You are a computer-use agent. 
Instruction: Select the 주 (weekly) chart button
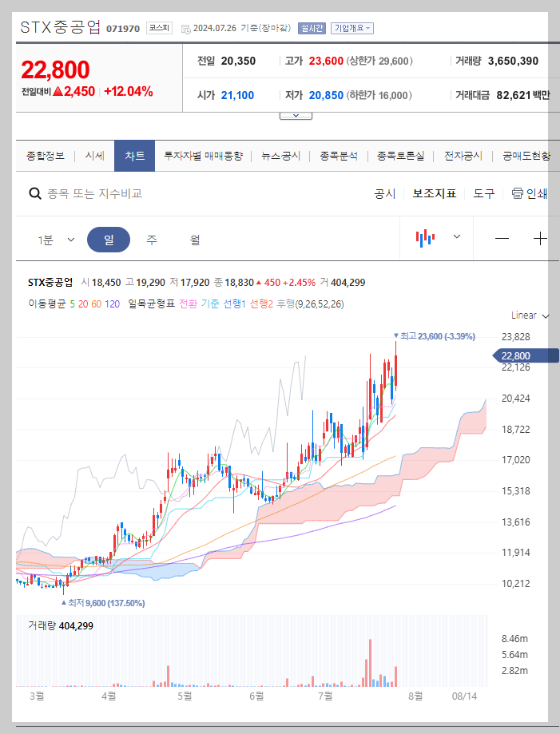(x=152, y=239)
